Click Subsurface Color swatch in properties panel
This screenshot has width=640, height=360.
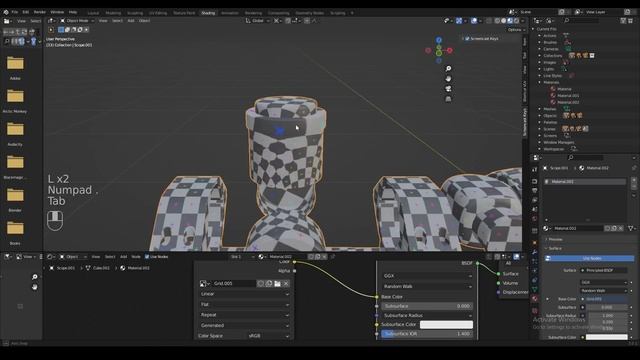click(x=607, y=338)
